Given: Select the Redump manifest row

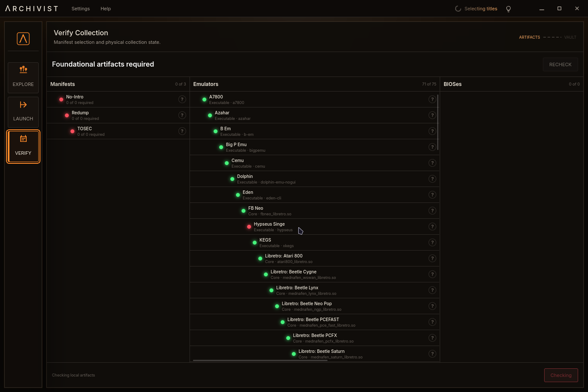Looking at the screenshot, I should (x=118, y=115).
